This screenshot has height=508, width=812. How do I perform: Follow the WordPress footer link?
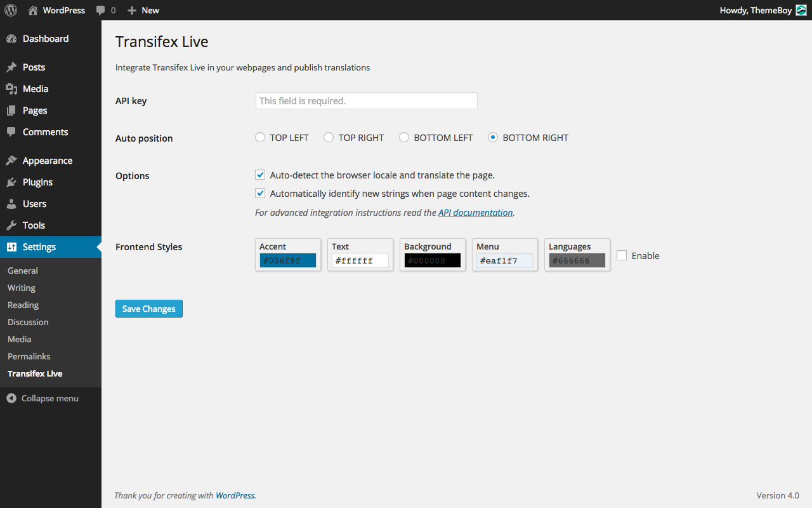pos(235,495)
